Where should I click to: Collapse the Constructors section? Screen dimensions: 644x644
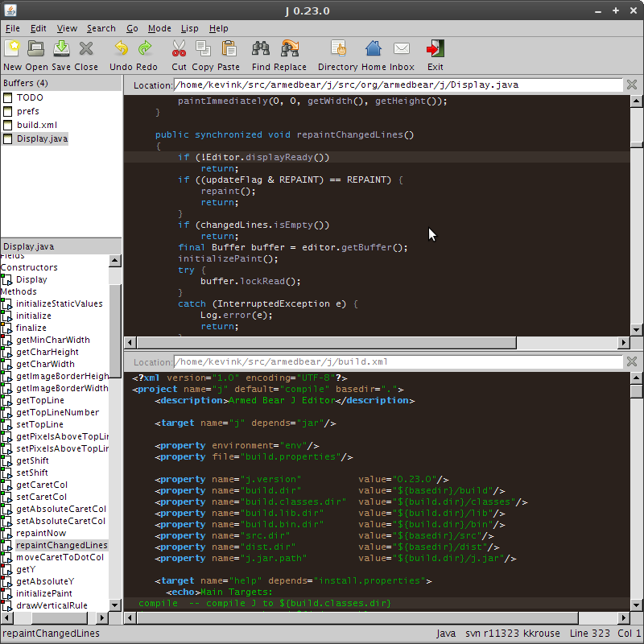29,267
